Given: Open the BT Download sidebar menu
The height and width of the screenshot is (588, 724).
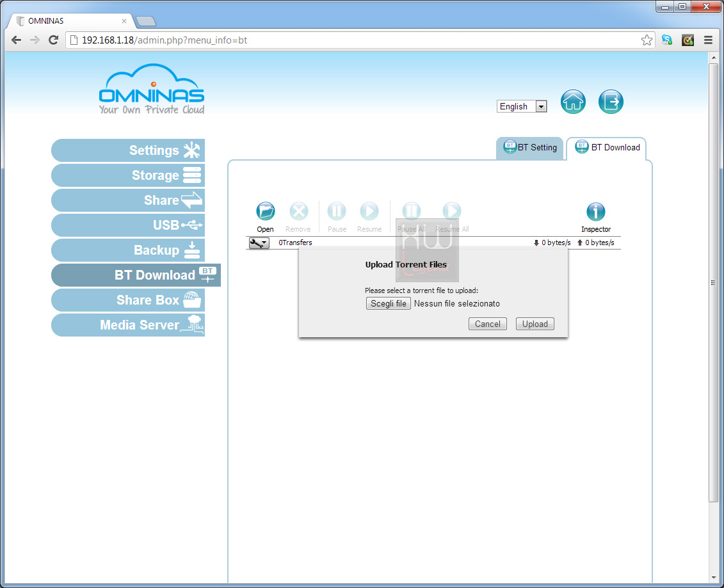Looking at the screenshot, I should (136, 275).
